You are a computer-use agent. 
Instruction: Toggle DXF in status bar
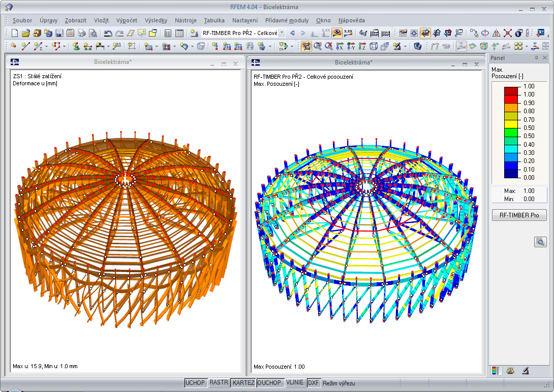pyautogui.click(x=313, y=382)
